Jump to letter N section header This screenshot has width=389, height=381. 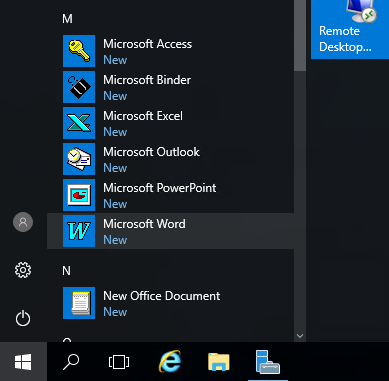(x=66, y=271)
